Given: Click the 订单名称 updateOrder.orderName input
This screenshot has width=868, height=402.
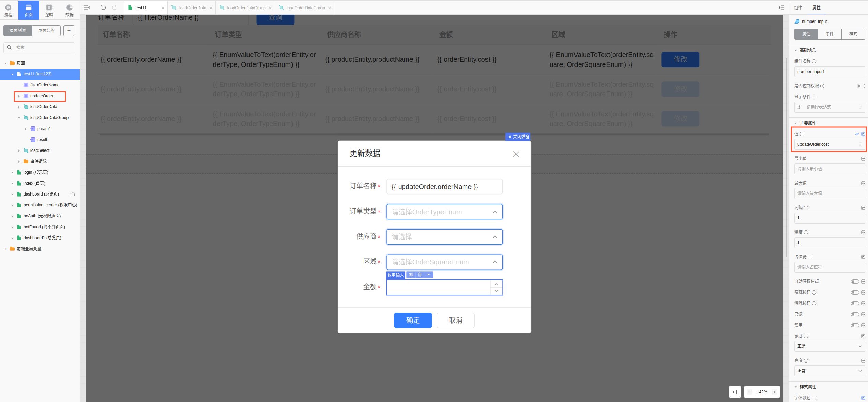Looking at the screenshot, I should pyautogui.click(x=444, y=187).
